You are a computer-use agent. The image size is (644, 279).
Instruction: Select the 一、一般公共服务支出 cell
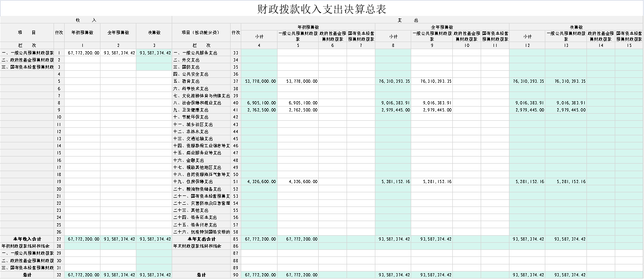(x=201, y=53)
